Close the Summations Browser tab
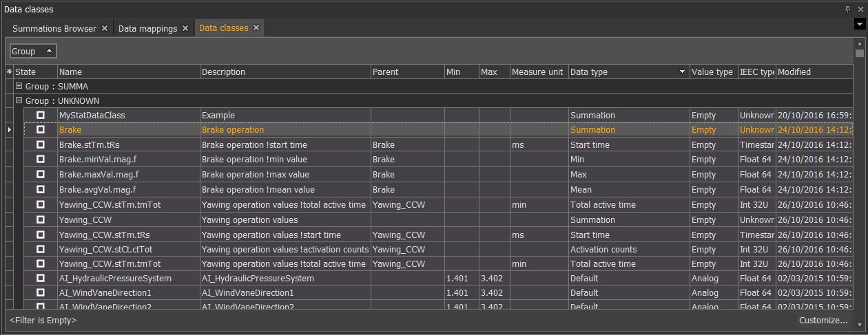 [105, 28]
